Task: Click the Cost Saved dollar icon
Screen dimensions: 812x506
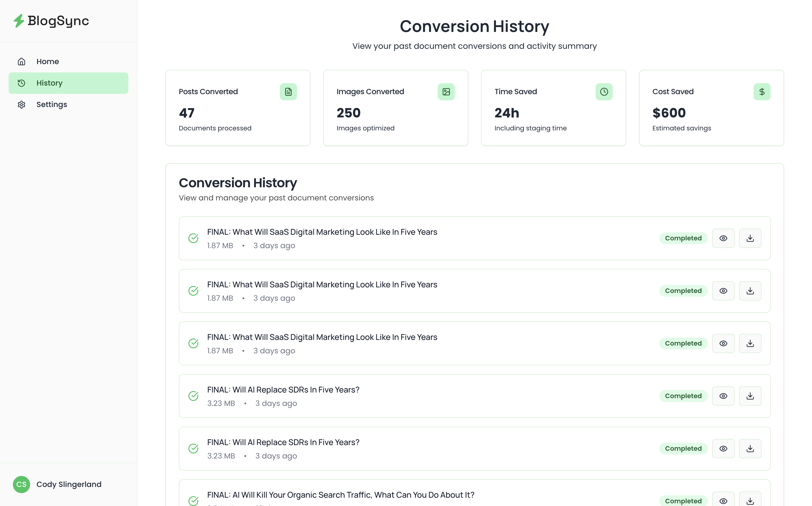Action: point(762,92)
